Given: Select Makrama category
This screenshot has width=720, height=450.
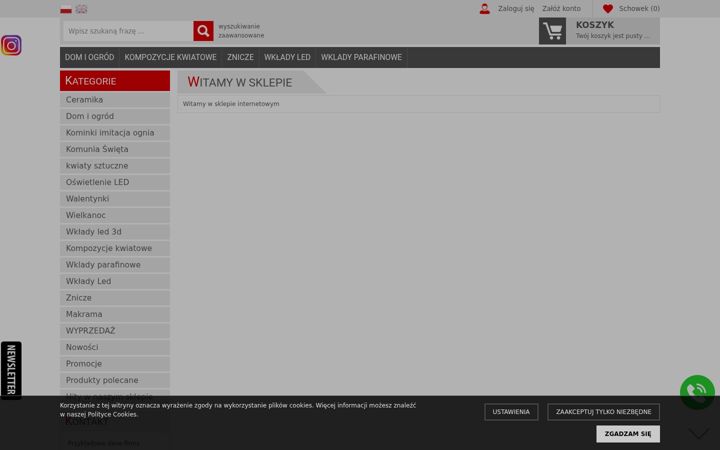Looking at the screenshot, I should [115, 315].
